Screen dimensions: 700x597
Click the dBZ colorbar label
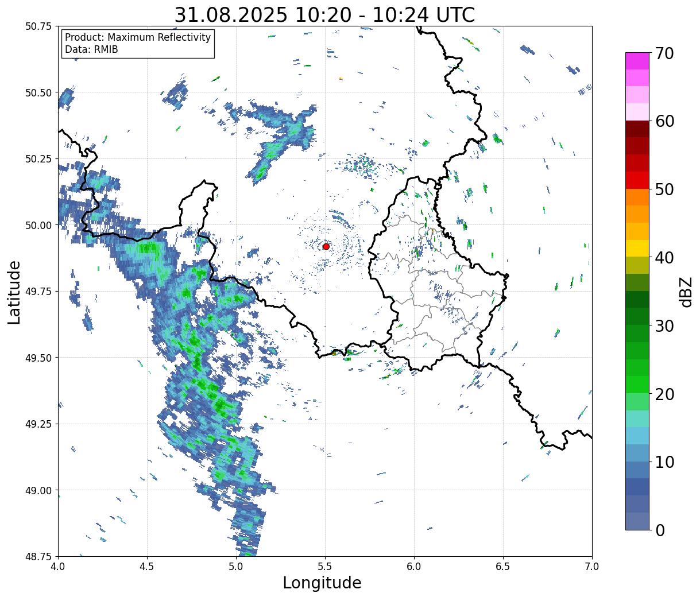(x=686, y=292)
